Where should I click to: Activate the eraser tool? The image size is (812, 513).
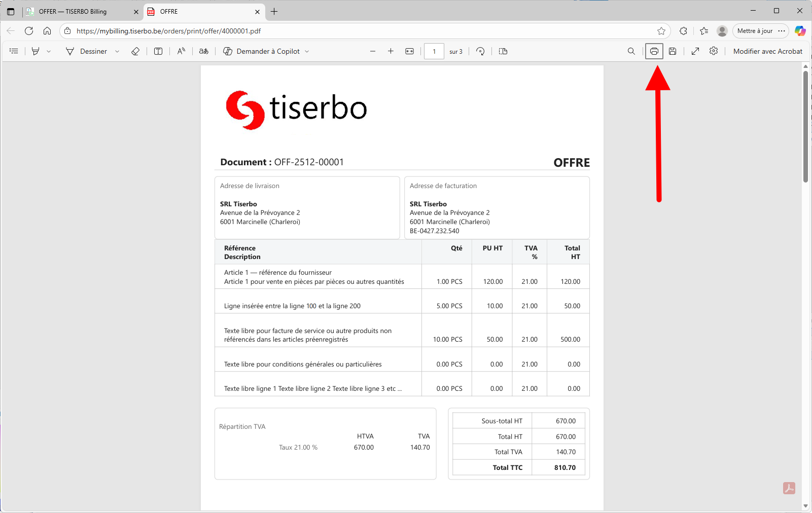135,51
